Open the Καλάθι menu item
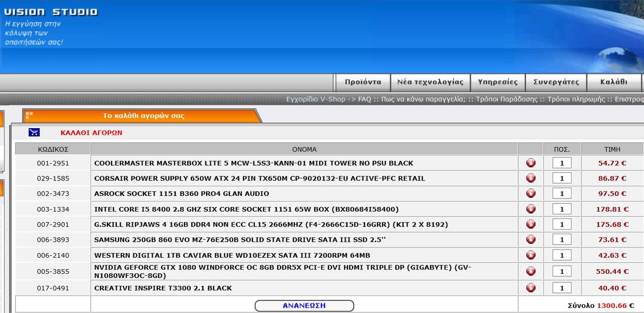Image resolution: width=644 pixels, height=313 pixels. click(614, 82)
